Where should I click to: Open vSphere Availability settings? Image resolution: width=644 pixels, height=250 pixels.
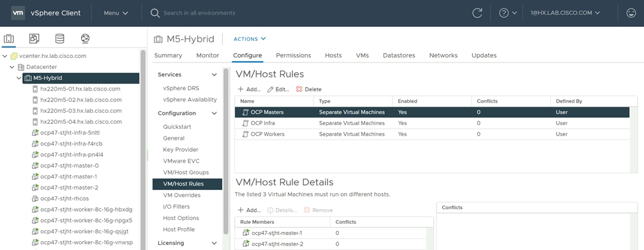(190, 99)
